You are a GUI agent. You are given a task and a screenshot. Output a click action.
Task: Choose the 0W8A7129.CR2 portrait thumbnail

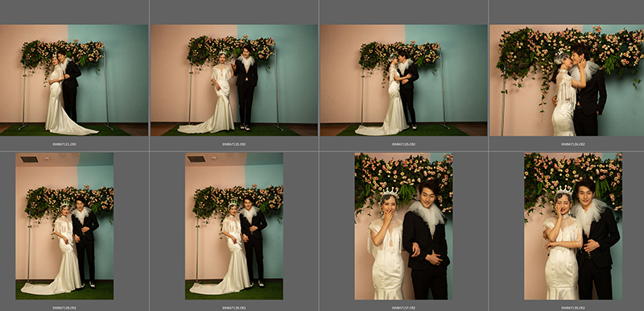click(234, 226)
